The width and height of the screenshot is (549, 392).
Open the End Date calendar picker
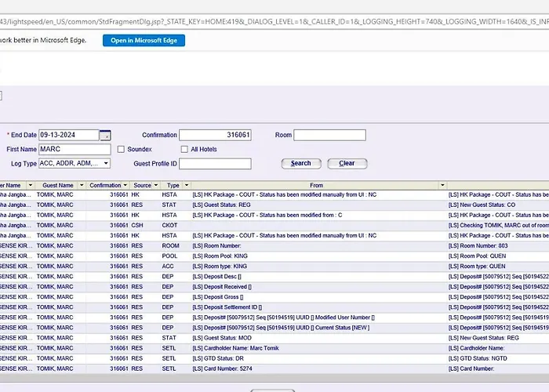tap(105, 135)
